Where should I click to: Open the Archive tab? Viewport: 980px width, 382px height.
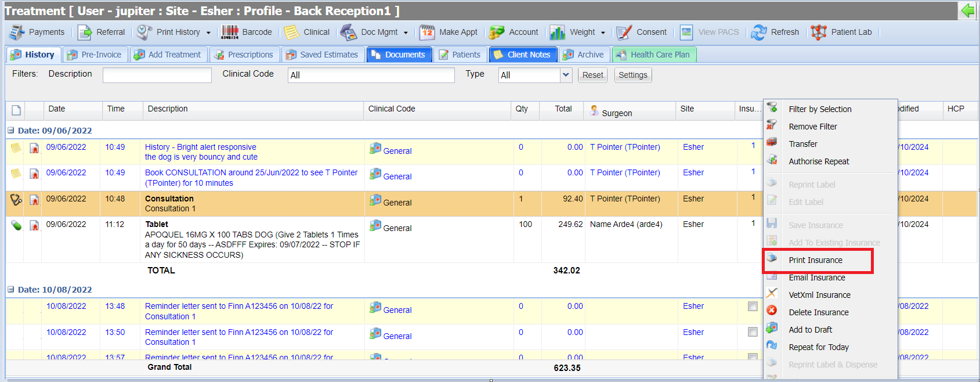pyautogui.click(x=584, y=55)
